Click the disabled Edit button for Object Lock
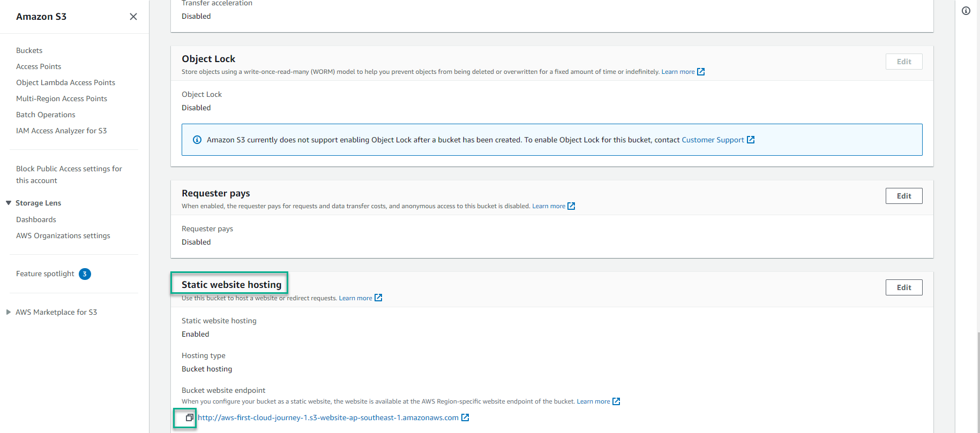 (904, 62)
